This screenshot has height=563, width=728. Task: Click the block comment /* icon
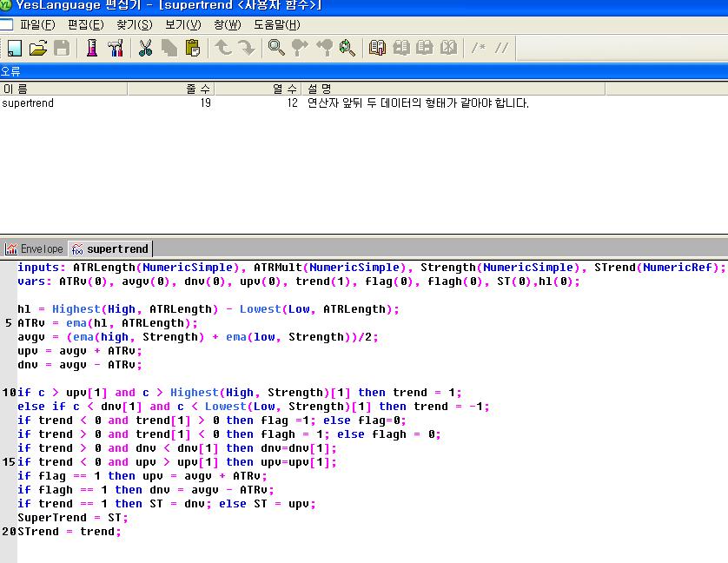click(x=478, y=48)
